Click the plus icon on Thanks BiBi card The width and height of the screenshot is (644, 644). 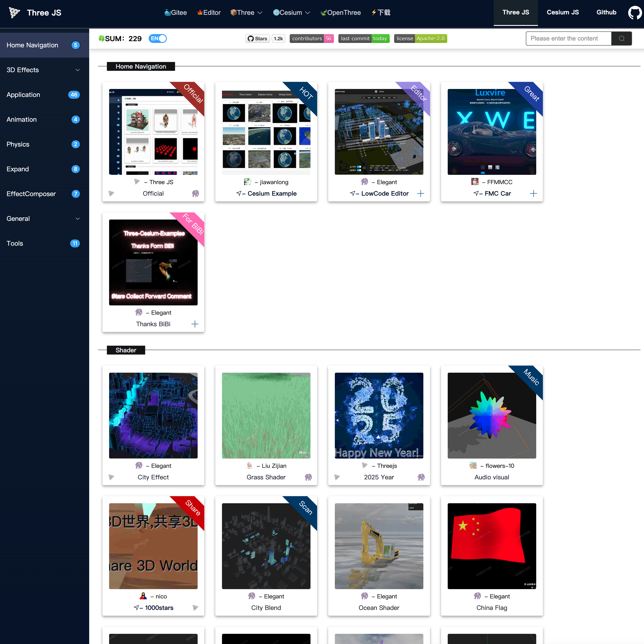[195, 324]
